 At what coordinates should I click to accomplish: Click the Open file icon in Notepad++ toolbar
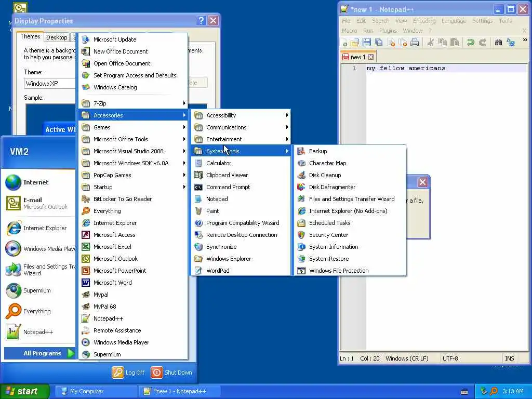tap(354, 43)
